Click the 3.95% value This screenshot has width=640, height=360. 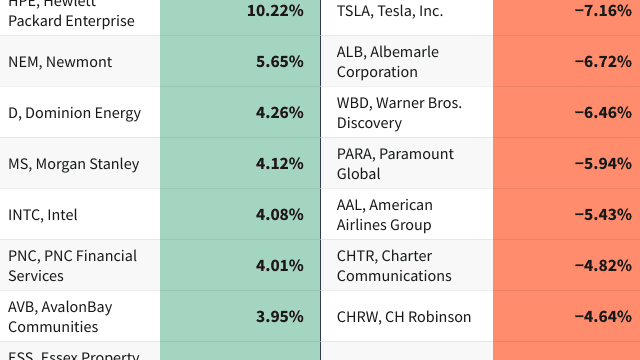[x=280, y=317]
